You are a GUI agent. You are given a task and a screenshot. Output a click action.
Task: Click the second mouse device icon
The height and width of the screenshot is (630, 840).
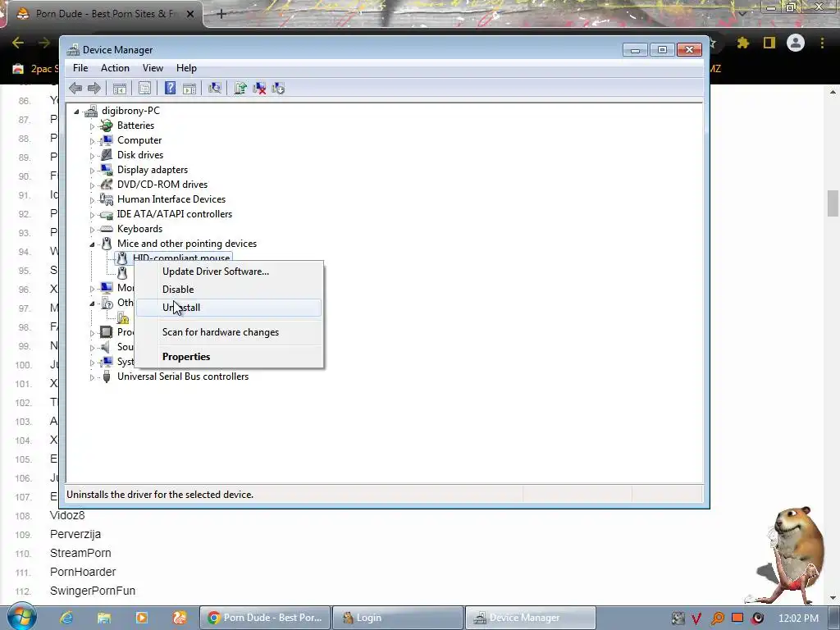(x=122, y=272)
